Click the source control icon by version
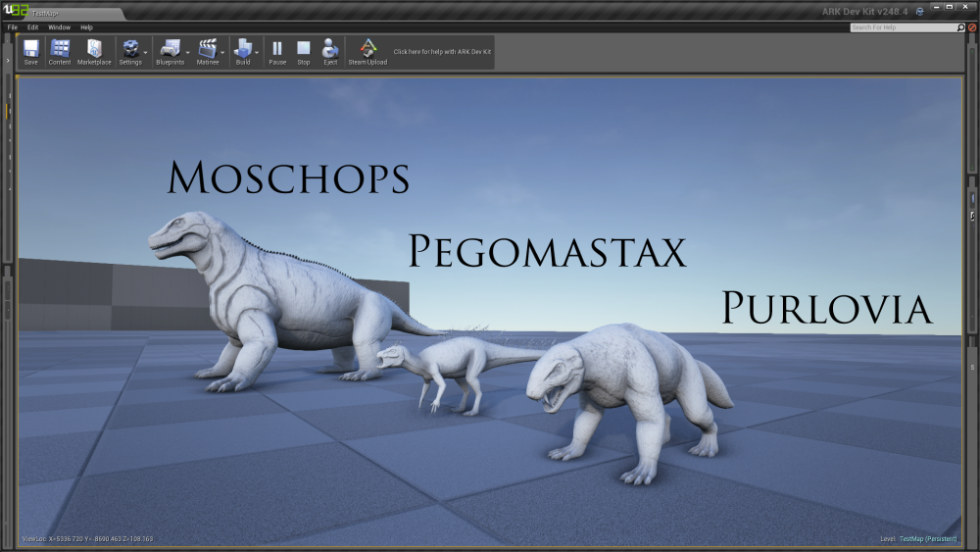 [x=919, y=11]
